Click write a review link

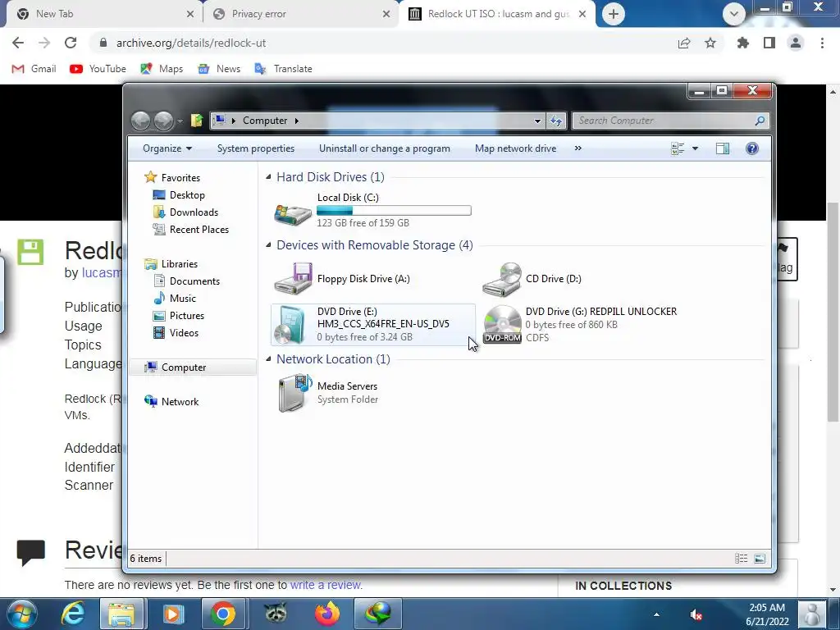click(x=325, y=585)
